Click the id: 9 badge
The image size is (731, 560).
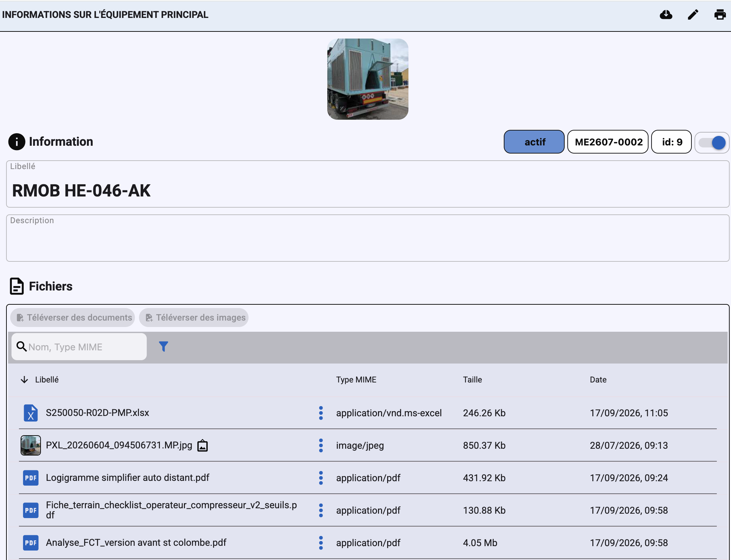[x=671, y=142]
